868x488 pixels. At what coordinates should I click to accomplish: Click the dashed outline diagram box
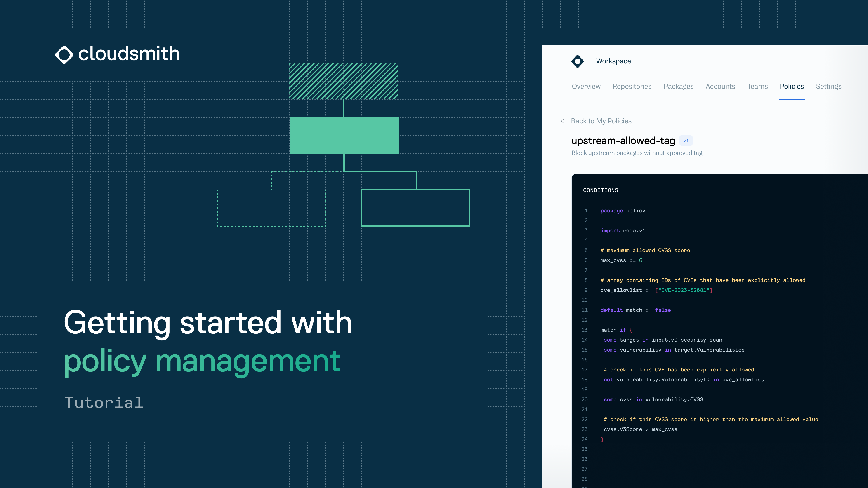point(271,208)
